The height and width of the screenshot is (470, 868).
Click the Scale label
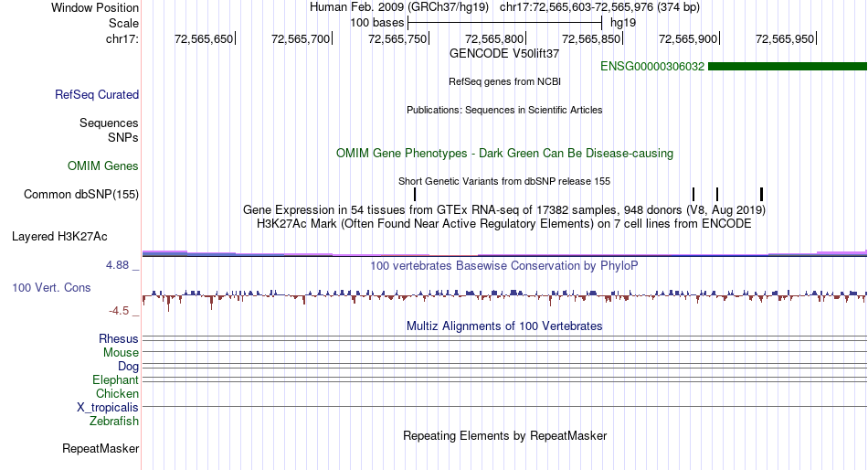pyautogui.click(x=123, y=23)
